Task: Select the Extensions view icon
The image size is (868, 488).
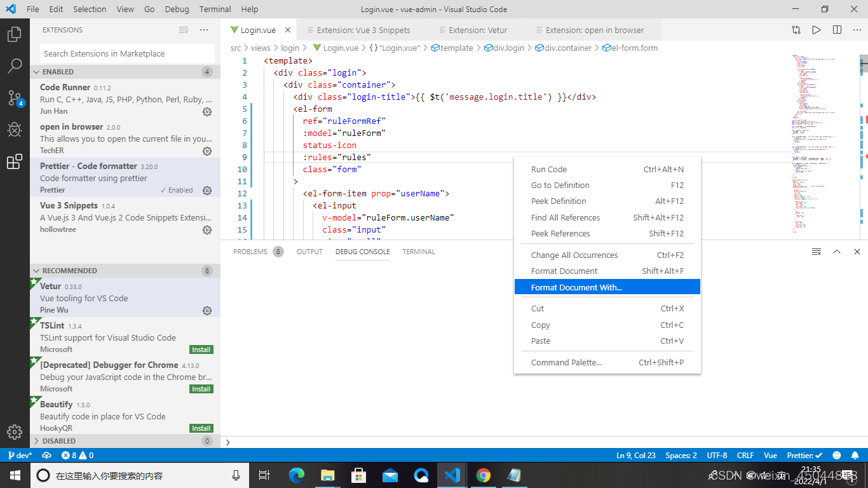Action: pos(14,162)
